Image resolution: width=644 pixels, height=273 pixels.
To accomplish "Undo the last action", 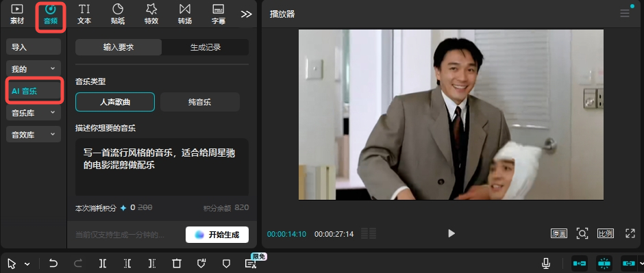I will pos(53,263).
